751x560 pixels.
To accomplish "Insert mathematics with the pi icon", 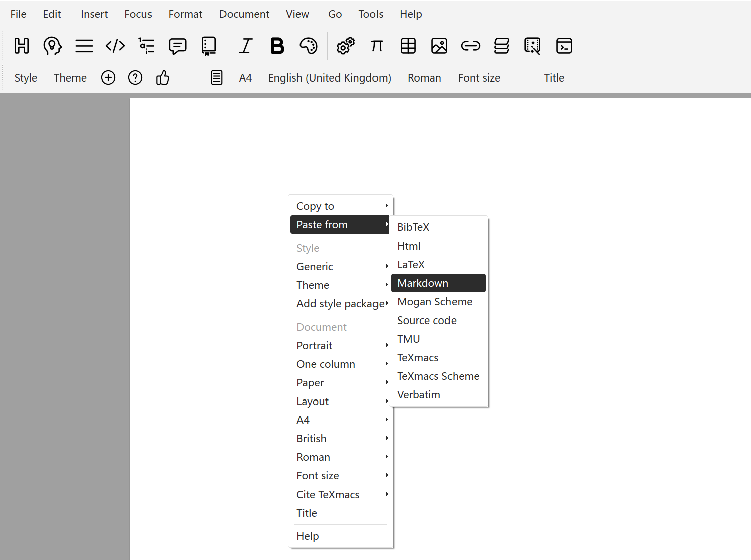I will (377, 46).
